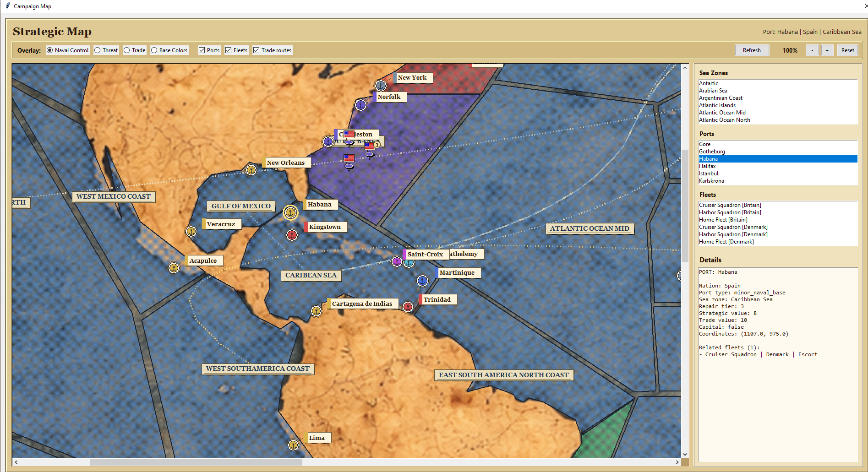
Task: Click the West Mexico Coast zone label
Action: (114, 196)
